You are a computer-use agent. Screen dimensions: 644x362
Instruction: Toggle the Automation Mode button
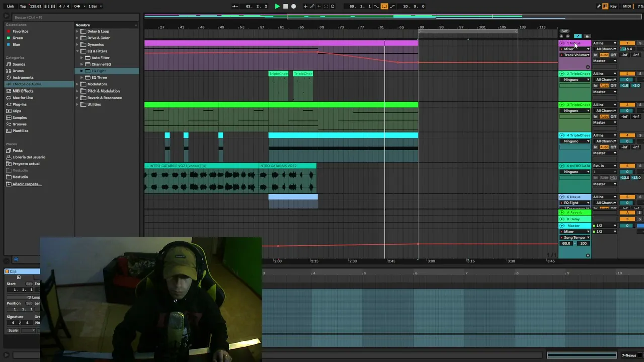pos(578,36)
